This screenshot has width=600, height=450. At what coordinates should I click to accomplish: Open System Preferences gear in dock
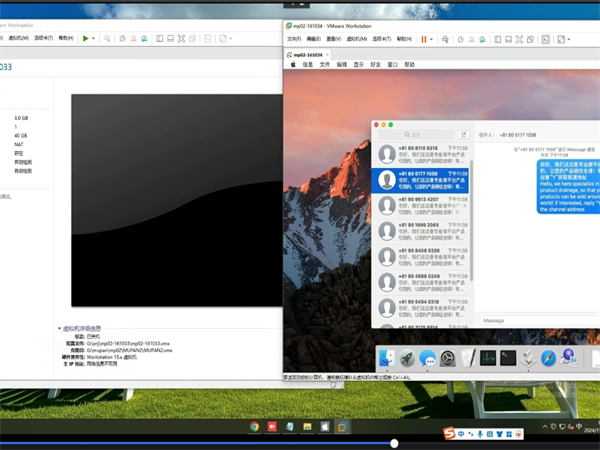[x=448, y=358]
